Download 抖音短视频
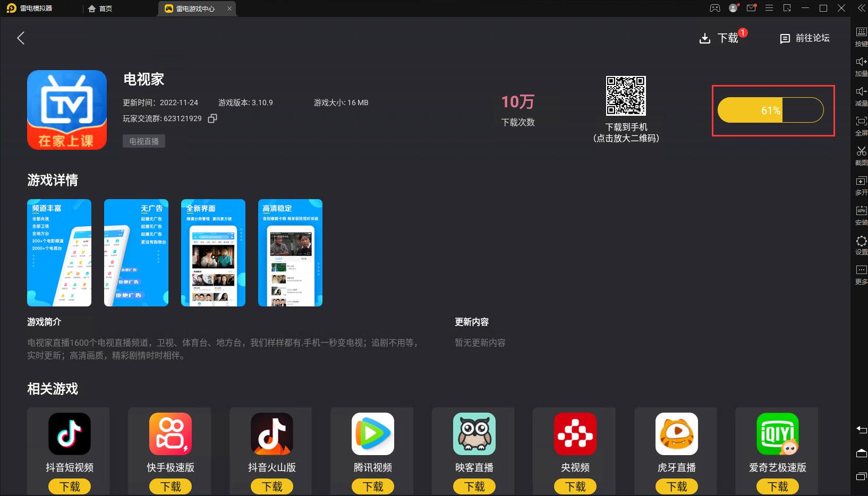The height and width of the screenshot is (496, 868). (70, 486)
